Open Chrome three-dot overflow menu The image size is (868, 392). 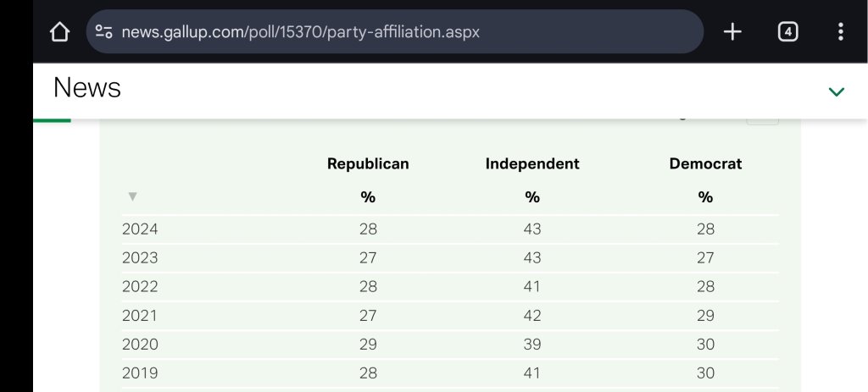(x=840, y=32)
